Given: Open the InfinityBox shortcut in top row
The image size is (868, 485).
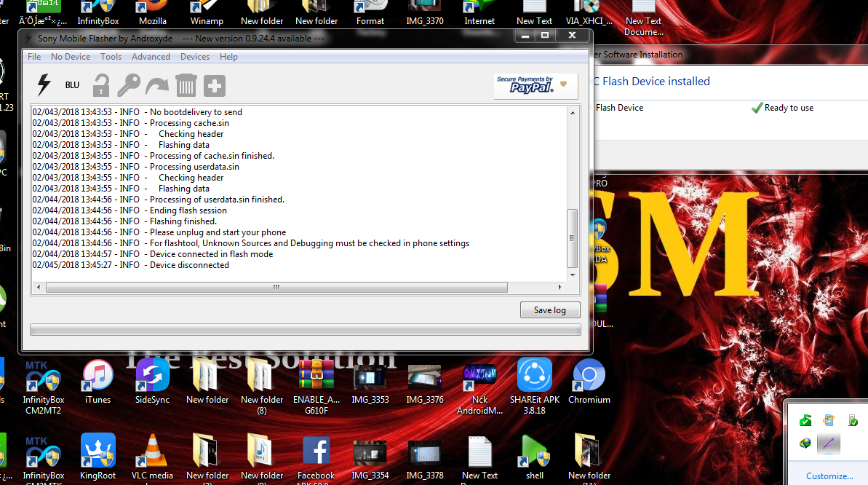Looking at the screenshot, I should 98,13.
